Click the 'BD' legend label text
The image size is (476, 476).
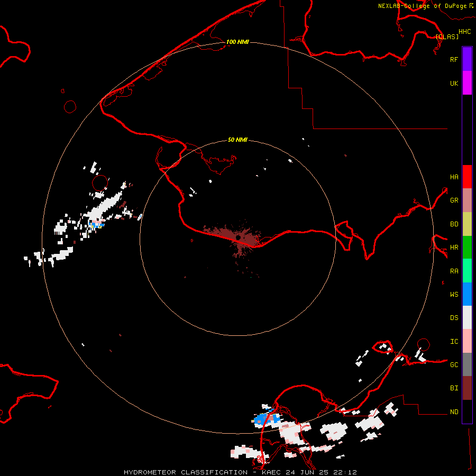tap(454, 224)
